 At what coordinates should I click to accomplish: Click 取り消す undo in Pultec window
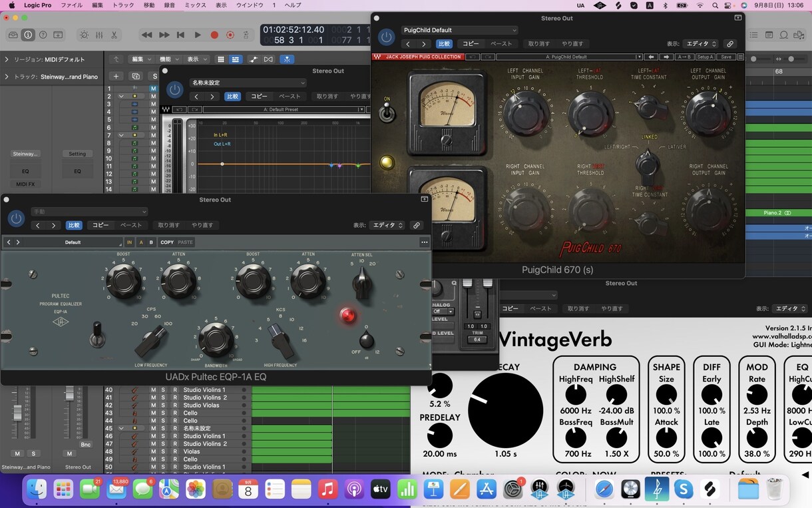point(168,225)
